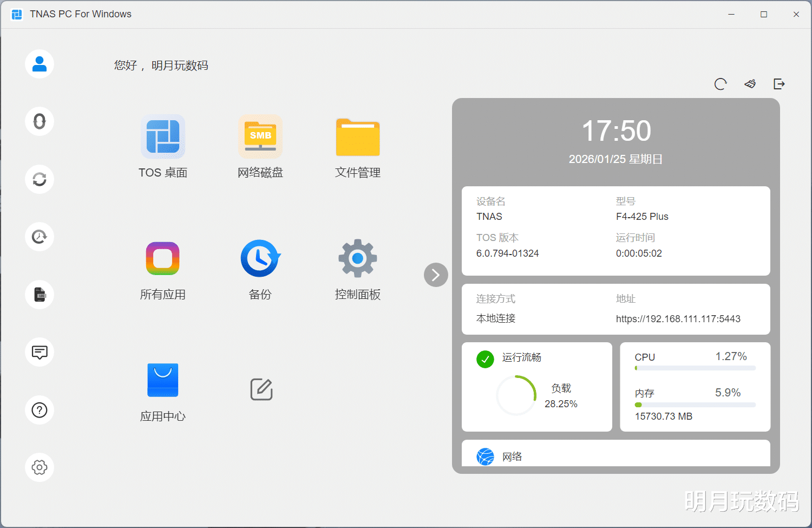The width and height of the screenshot is (812, 528).
Task: Click the CPU percentage 1.27%
Action: point(731,356)
